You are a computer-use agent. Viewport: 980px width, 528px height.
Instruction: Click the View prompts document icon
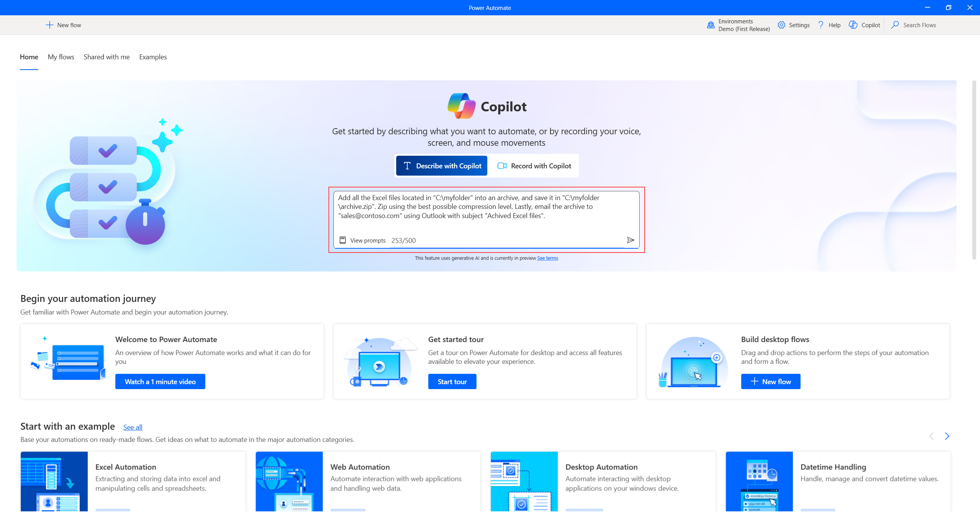point(343,241)
